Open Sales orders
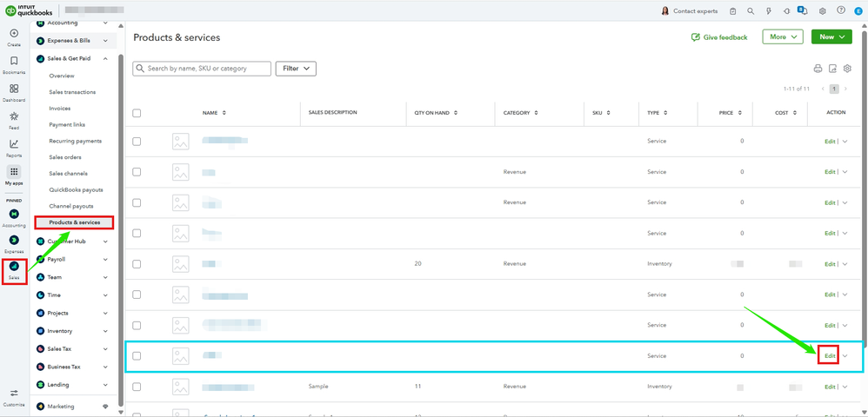This screenshot has width=868, height=417. coord(64,157)
